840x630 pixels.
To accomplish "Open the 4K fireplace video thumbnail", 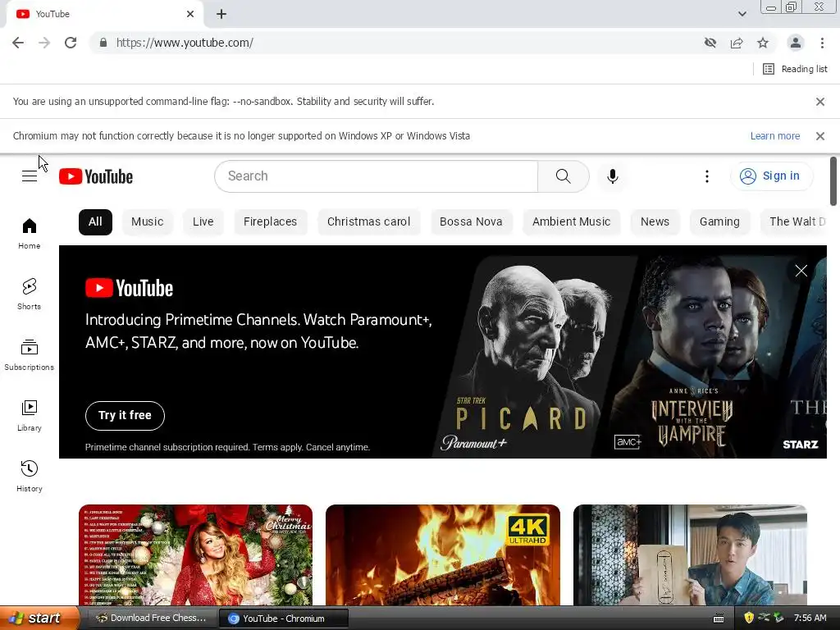I will click(443, 555).
